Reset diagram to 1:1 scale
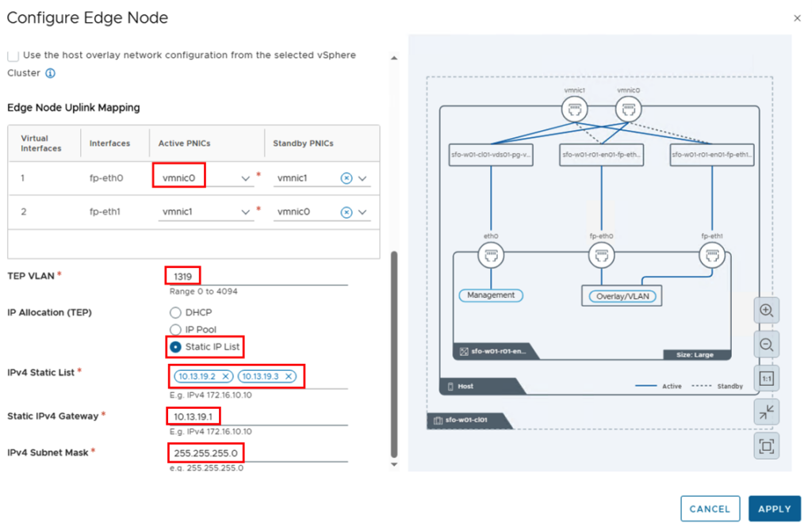The height and width of the screenshot is (531, 812). click(x=766, y=379)
